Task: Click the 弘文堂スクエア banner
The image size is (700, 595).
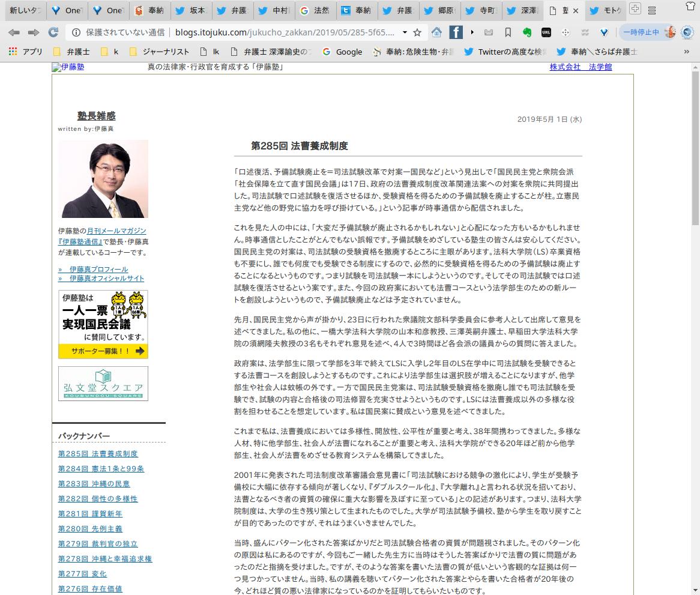Action: coord(103,384)
